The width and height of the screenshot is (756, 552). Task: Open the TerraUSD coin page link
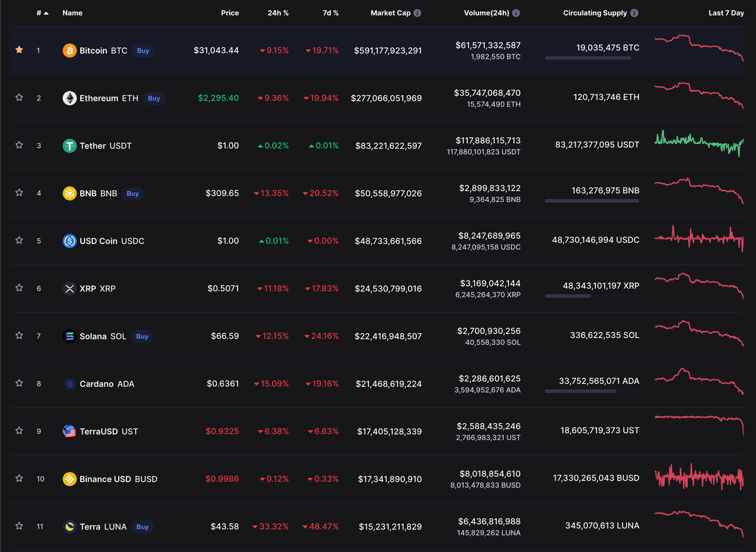[x=109, y=431]
